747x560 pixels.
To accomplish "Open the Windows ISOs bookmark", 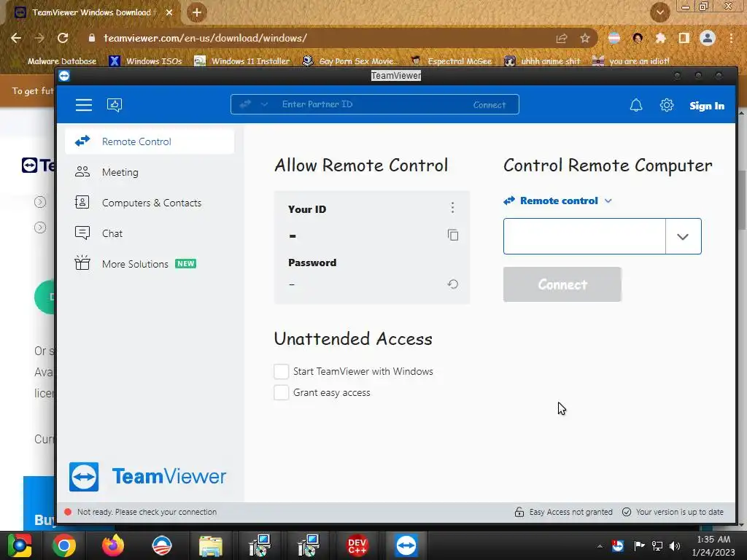I will (145, 61).
